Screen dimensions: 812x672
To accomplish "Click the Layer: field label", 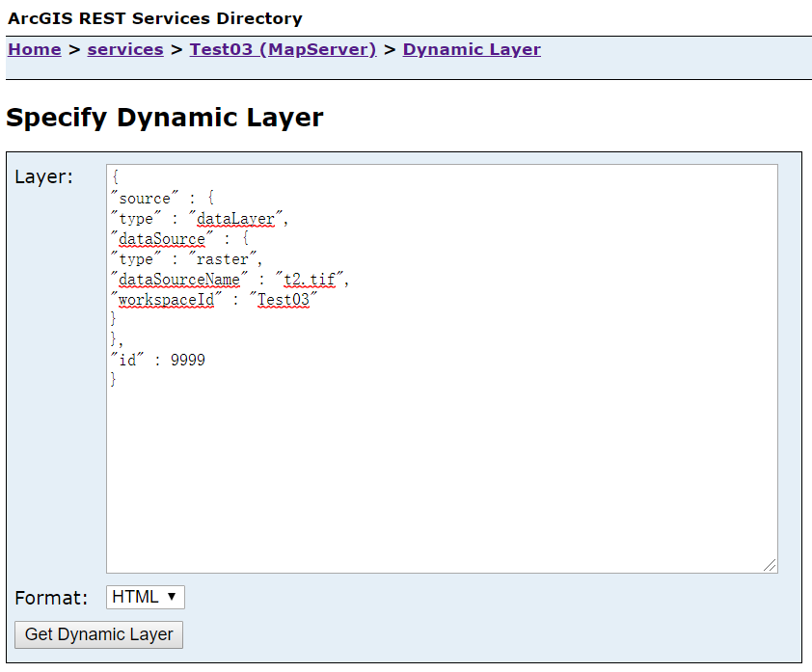I will point(44,177).
